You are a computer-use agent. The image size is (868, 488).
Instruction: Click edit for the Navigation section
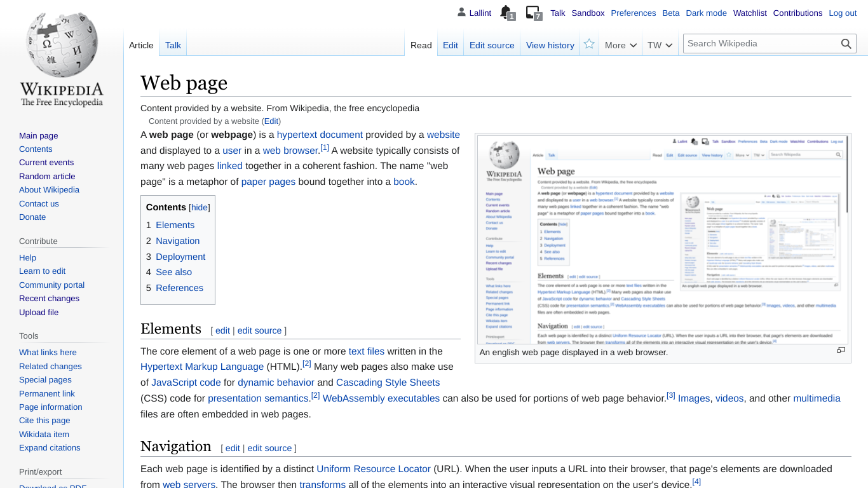(x=233, y=448)
